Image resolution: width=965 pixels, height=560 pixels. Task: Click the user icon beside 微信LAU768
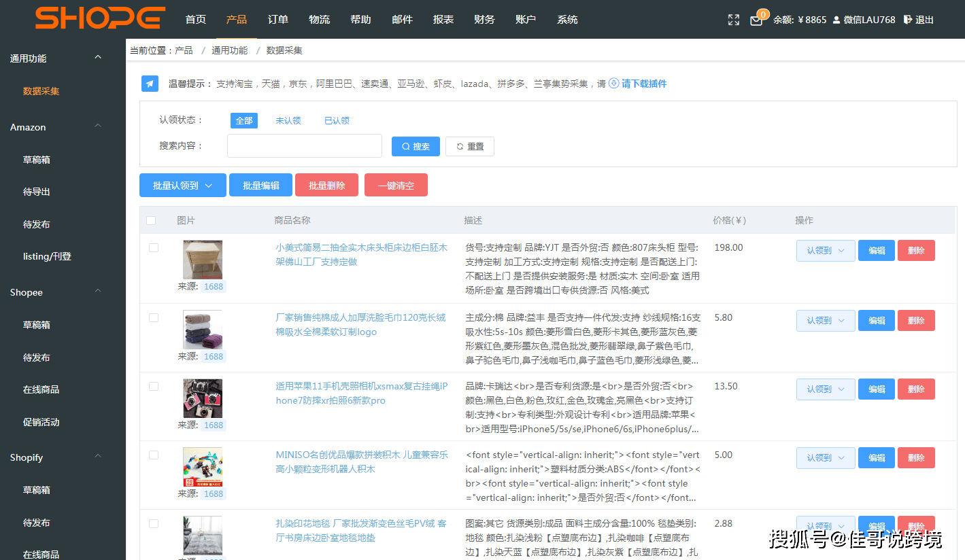point(837,20)
